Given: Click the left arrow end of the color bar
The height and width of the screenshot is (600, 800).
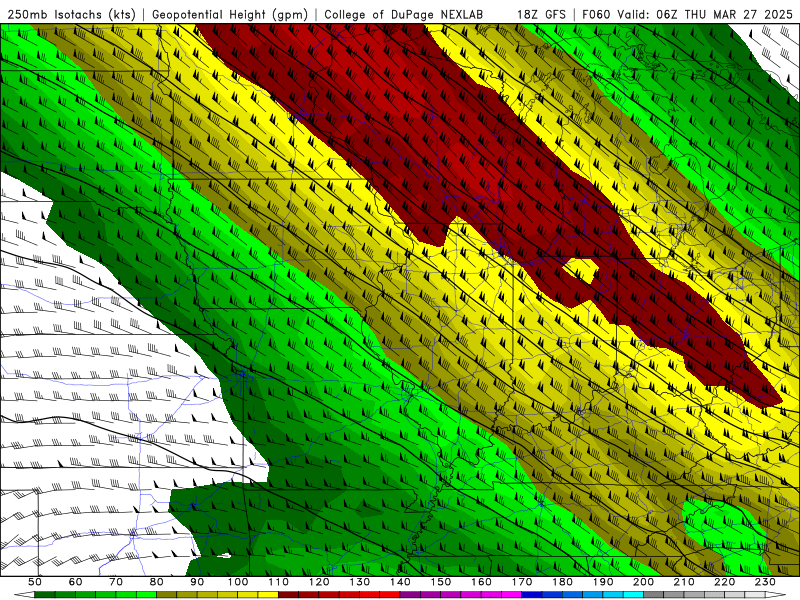Looking at the screenshot, I should (x=24, y=595).
